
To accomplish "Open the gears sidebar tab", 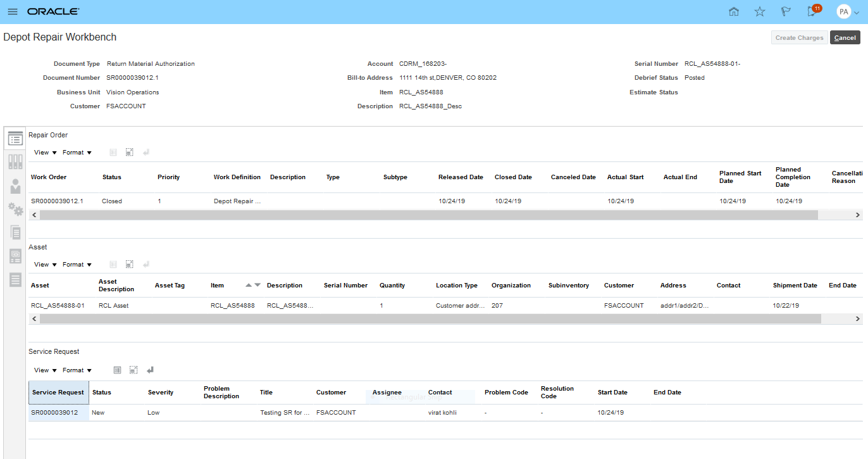I will (x=16, y=209).
